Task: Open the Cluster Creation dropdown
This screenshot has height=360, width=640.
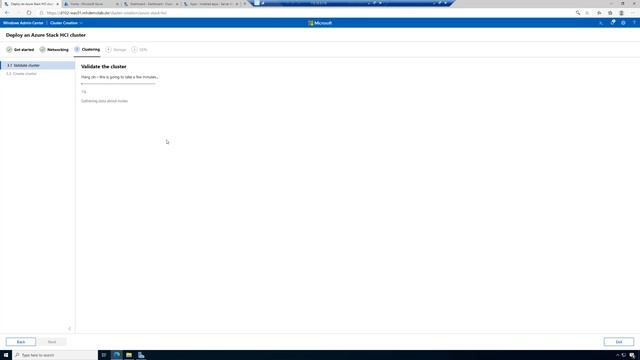Action: (66, 23)
